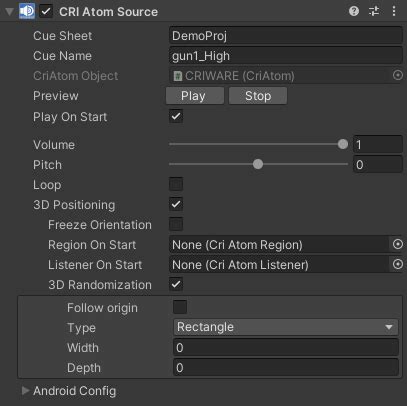Click the Volume value field
Viewport: 407px width, 406px height.
pyautogui.click(x=378, y=144)
